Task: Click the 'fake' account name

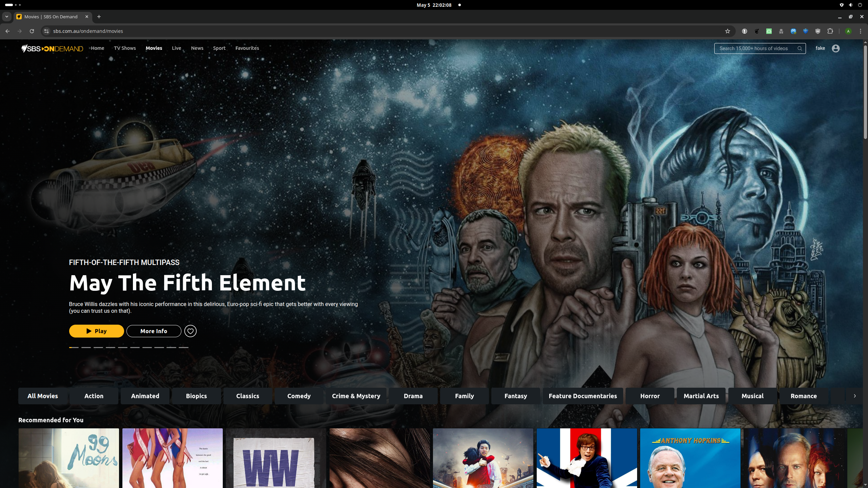Action: coord(820,48)
